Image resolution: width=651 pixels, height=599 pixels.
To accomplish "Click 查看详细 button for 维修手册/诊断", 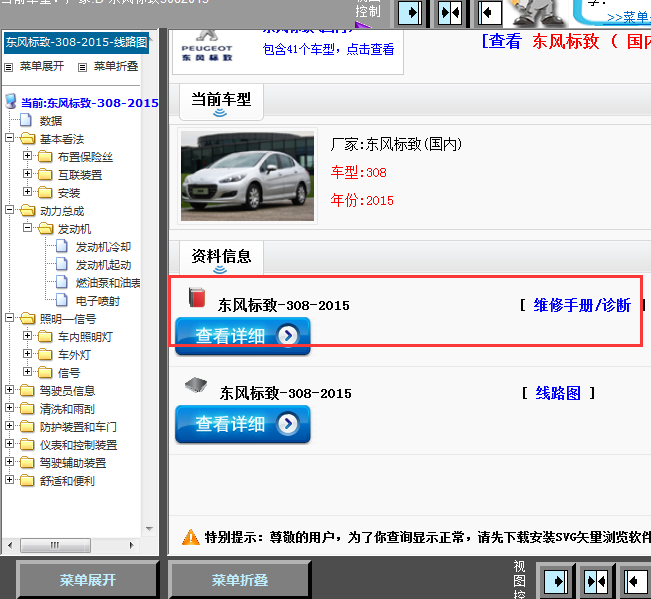I will (243, 336).
